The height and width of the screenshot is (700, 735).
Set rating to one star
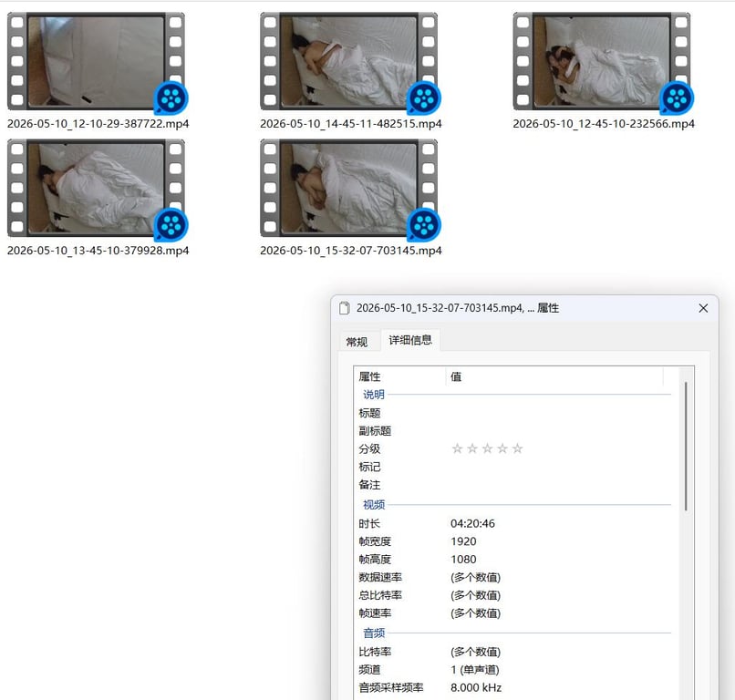(457, 448)
